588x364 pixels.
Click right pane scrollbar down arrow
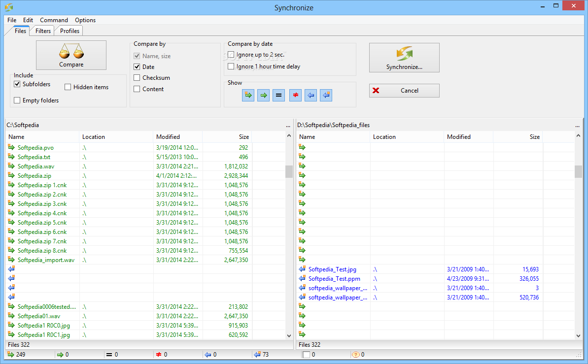pyautogui.click(x=578, y=336)
